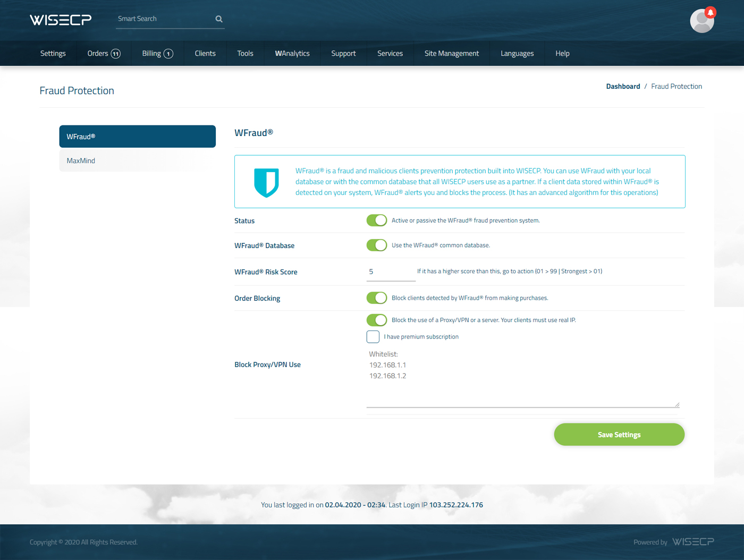Click the WFraud Risk Score label
This screenshot has height=560, width=744.
[266, 272]
